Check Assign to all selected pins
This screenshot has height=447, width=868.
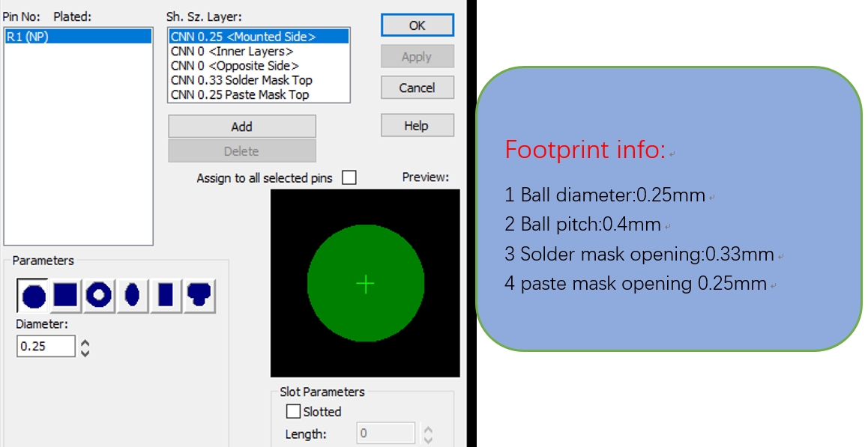point(349,177)
